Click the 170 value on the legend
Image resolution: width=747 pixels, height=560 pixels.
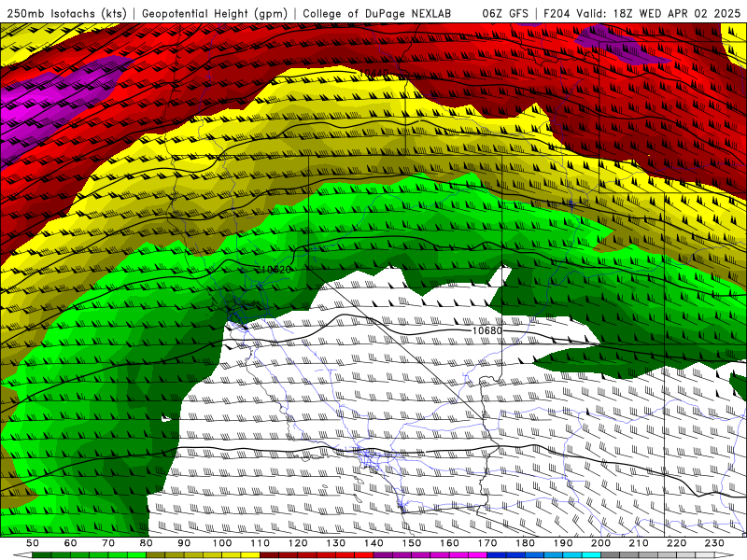pos(487,543)
